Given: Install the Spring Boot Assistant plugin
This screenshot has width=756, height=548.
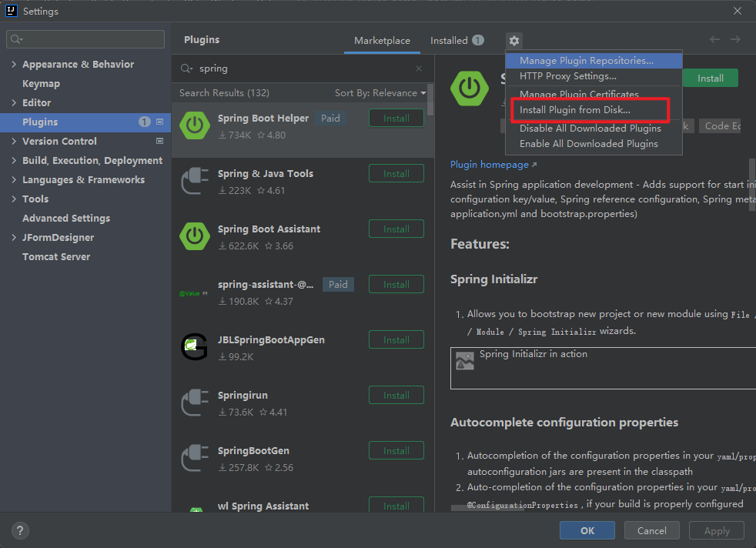Looking at the screenshot, I should click(x=396, y=229).
